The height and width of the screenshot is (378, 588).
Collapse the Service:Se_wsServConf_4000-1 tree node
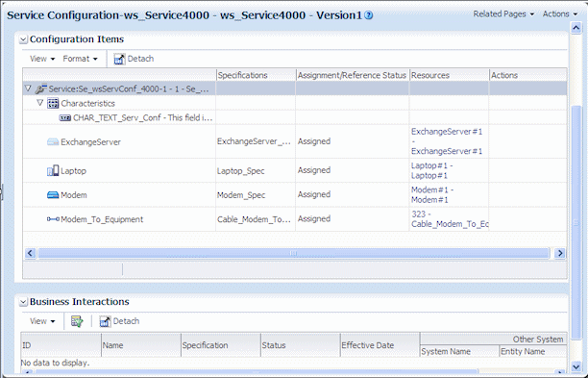[x=28, y=88]
